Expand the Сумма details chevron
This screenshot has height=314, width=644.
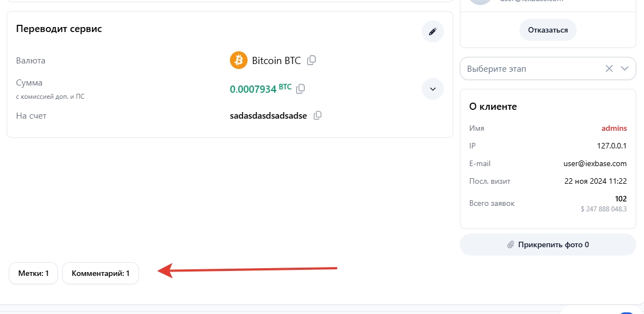click(433, 89)
